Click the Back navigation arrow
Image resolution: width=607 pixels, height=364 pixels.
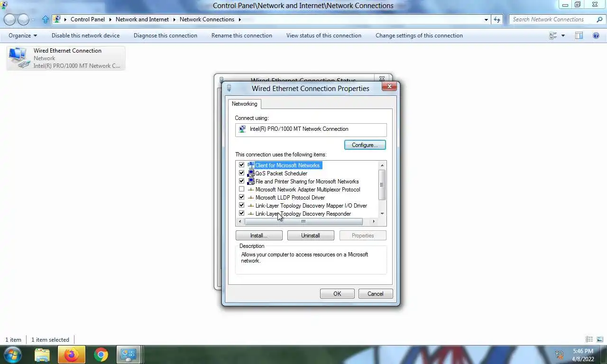(x=9, y=19)
